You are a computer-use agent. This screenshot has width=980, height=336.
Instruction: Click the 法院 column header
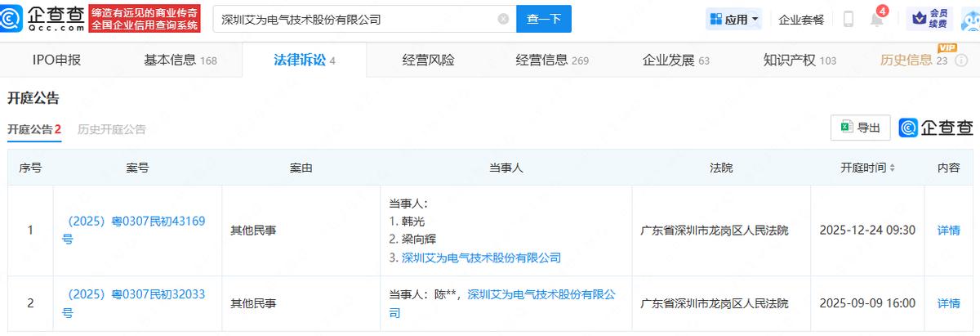tap(721, 168)
